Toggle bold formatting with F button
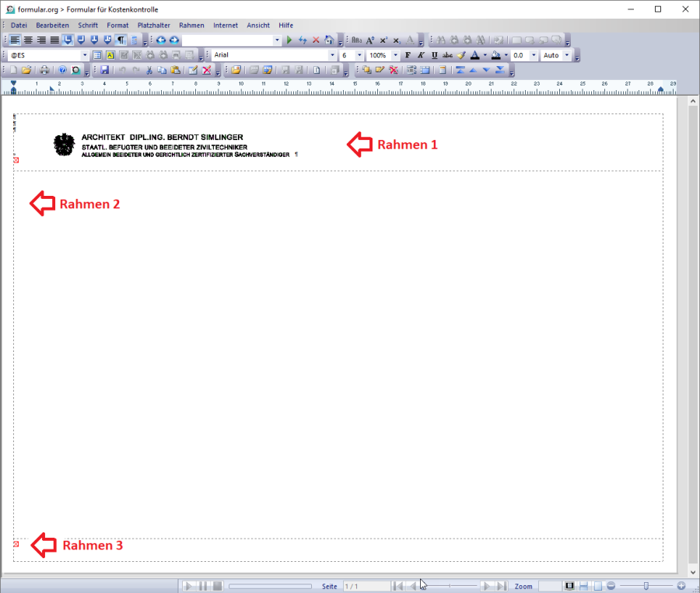Screen dimensions: 700x593 click(407, 55)
